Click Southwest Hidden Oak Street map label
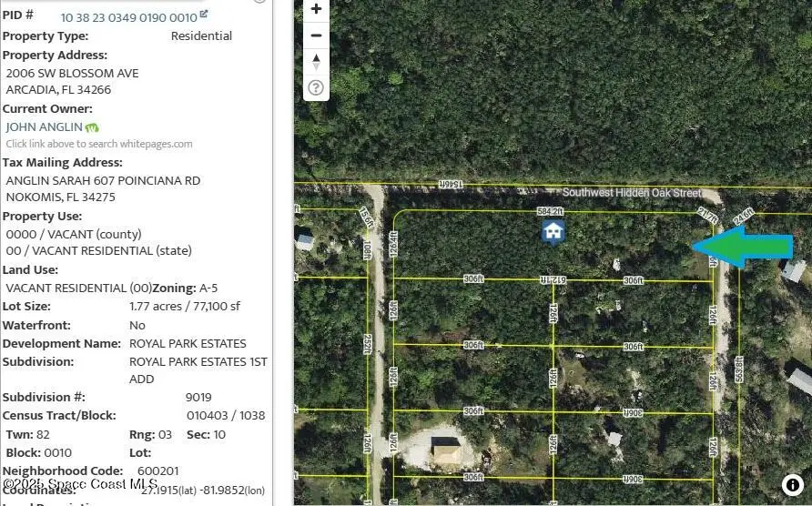Screen dimensions: 812x506 point(632,193)
